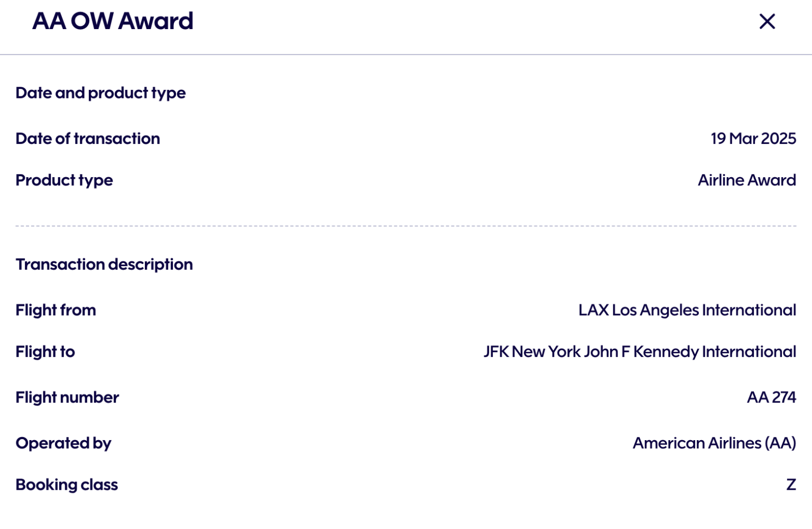Click the Flight from label
Viewport: 812px width, 529px height.
tap(56, 310)
